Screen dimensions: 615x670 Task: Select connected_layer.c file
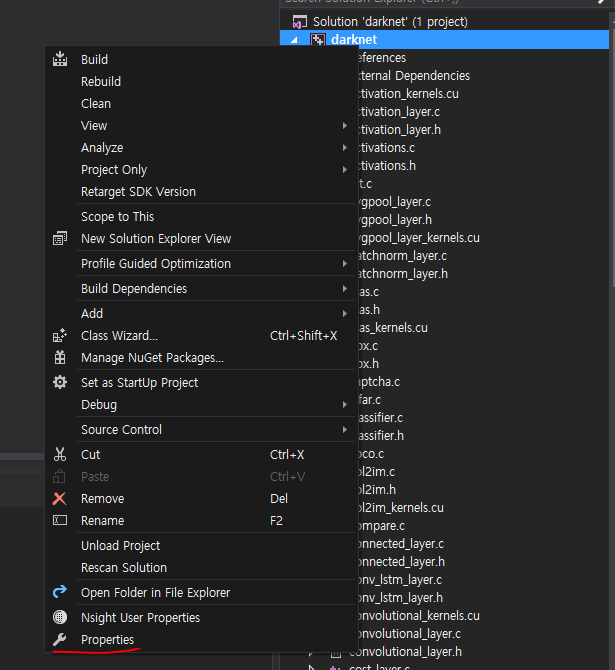tap(401, 544)
